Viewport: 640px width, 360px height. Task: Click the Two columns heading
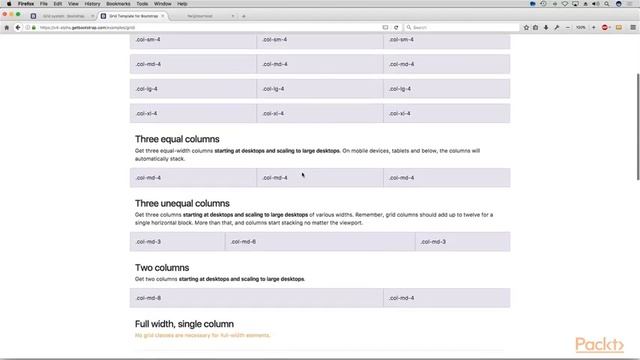[x=162, y=268]
